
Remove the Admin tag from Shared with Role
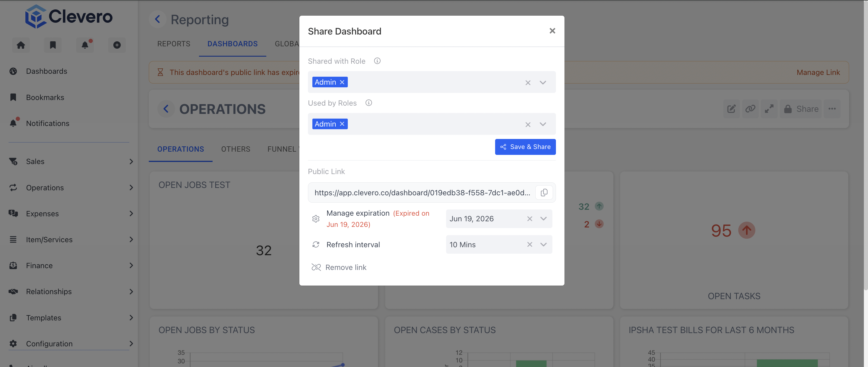(x=342, y=82)
